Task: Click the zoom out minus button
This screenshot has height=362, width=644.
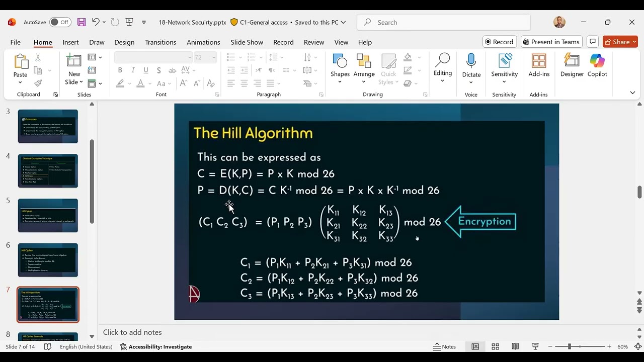Action: 549,346
